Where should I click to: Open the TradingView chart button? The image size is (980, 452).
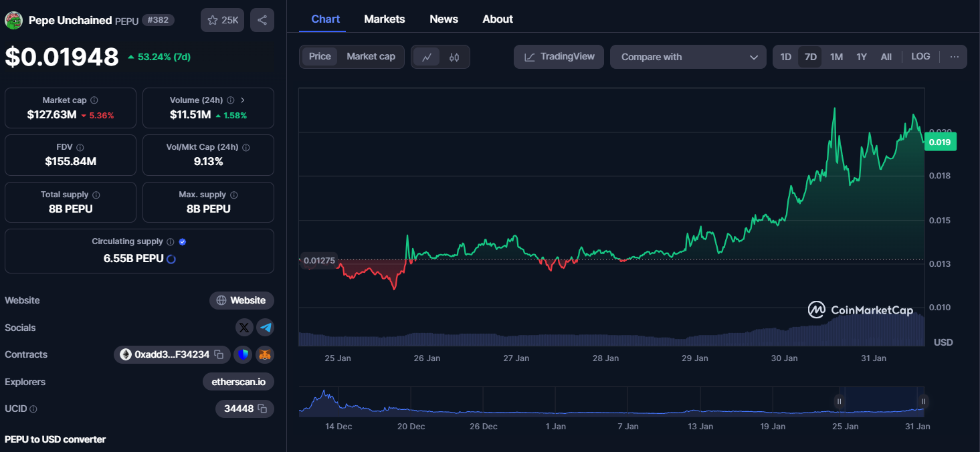pos(559,57)
